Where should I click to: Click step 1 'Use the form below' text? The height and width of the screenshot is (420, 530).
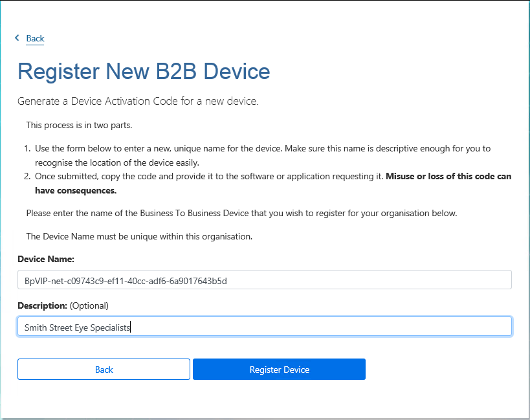pos(263,155)
